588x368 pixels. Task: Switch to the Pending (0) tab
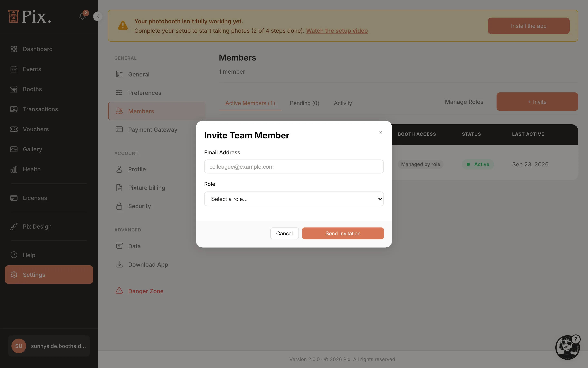point(304,103)
